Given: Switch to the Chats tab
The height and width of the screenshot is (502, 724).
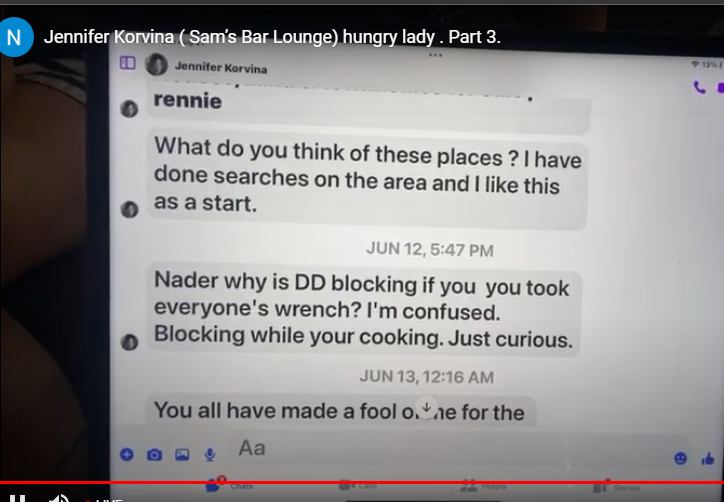Looking at the screenshot, I should [x=230, y=486].
